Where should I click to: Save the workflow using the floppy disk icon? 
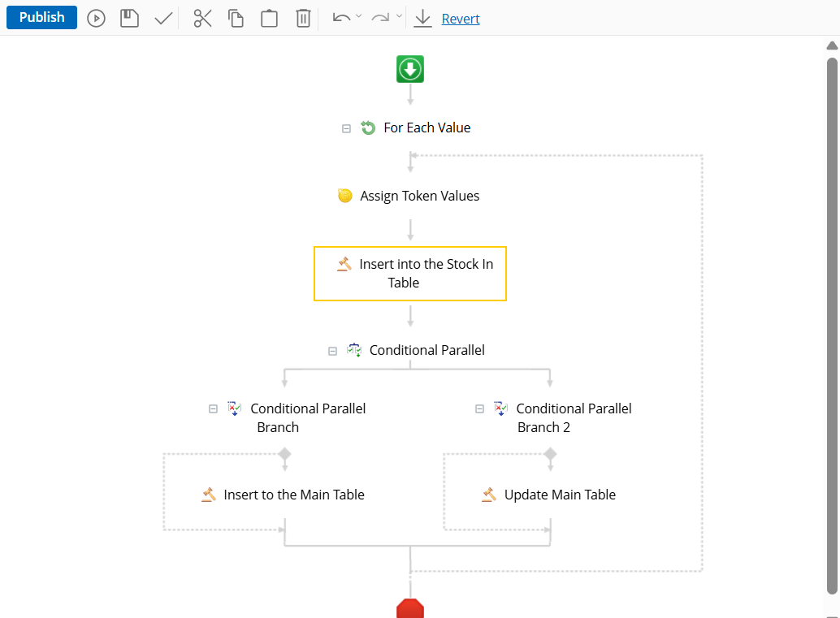129,18
